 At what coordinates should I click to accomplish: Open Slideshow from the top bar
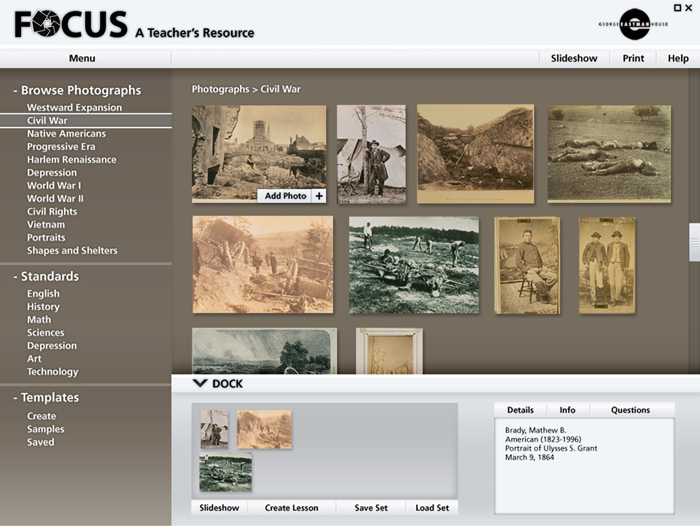(x=574, y=58)
